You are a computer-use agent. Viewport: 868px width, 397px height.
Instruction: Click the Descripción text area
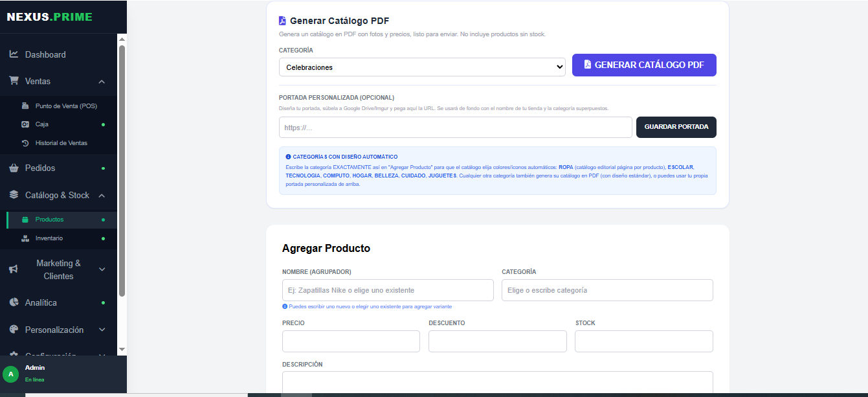pyautogui.click(x=498, y=382)
